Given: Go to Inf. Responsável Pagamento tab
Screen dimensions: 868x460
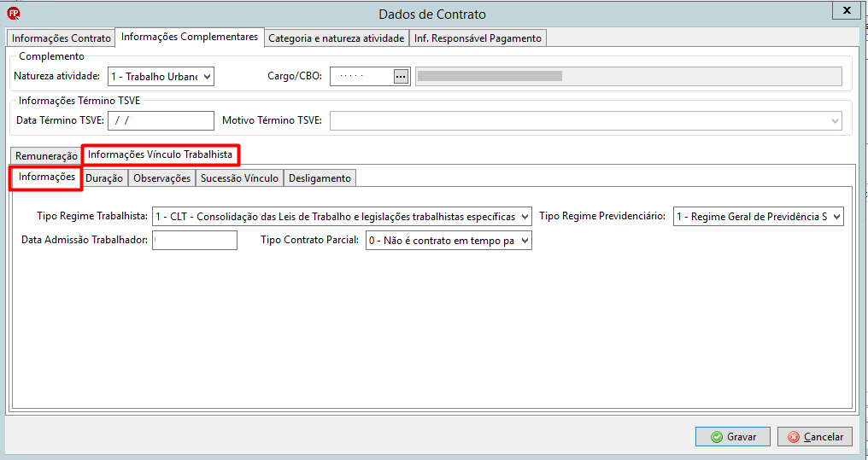Looking at the screenshot, I should 478,38.
